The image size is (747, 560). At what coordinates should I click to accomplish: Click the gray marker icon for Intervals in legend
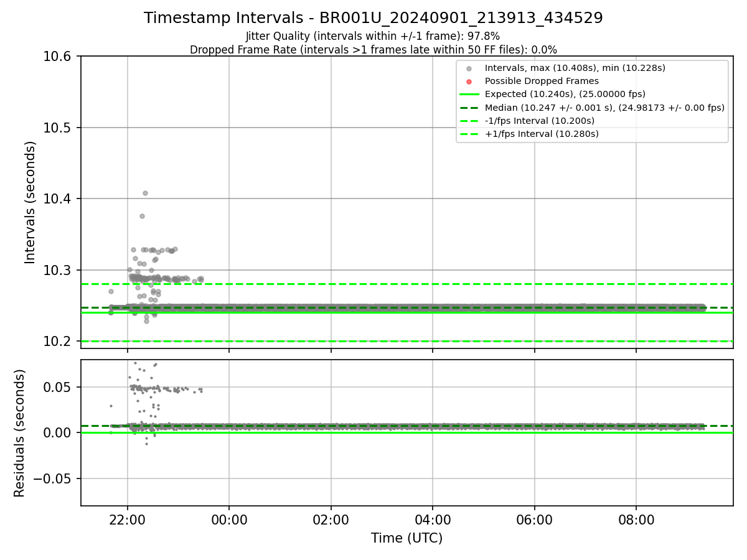tap(469, 68)
